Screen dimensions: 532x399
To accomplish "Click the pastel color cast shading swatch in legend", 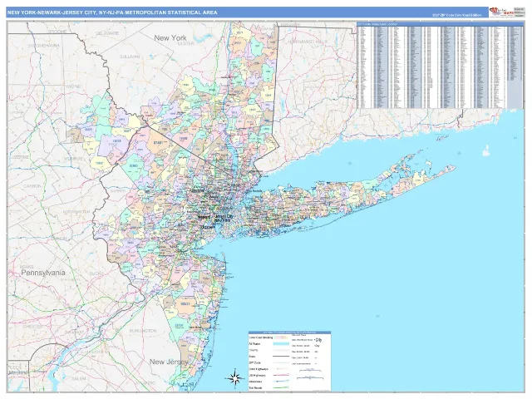I will 282,337.
